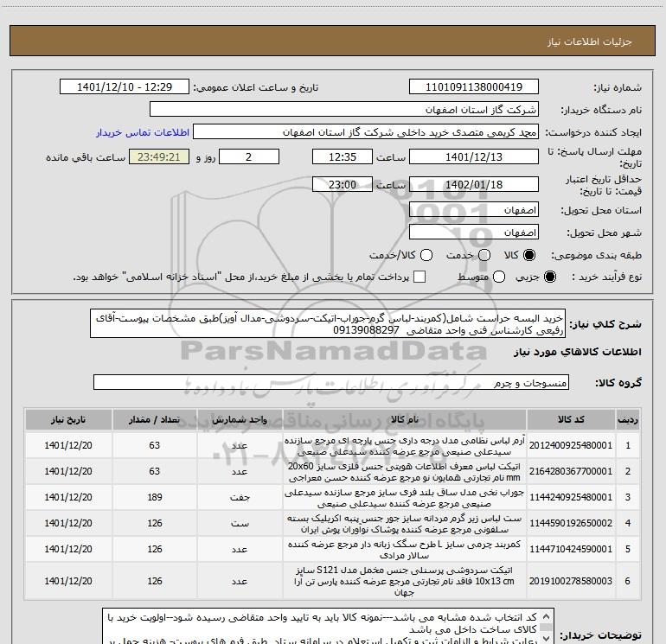Image resolution: width=666 pixels, height=644 pixels.
Task: Click product code 2164280367700001
Action: (x=571, y=471)
